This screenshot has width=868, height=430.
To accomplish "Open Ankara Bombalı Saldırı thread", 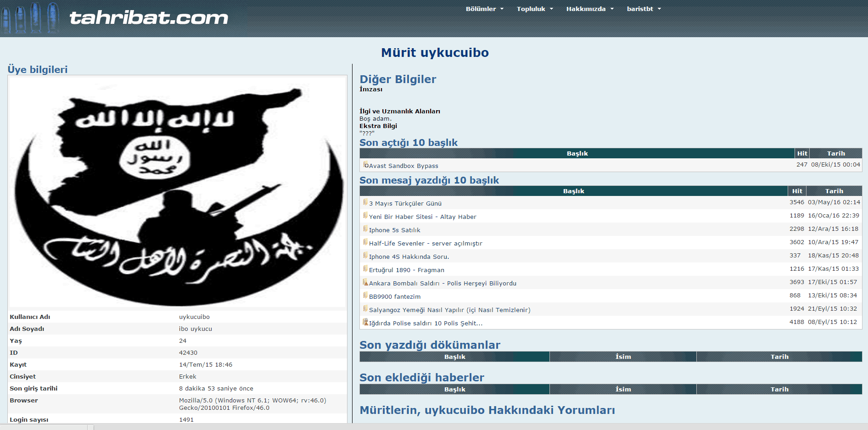I will tap(442, 284).
